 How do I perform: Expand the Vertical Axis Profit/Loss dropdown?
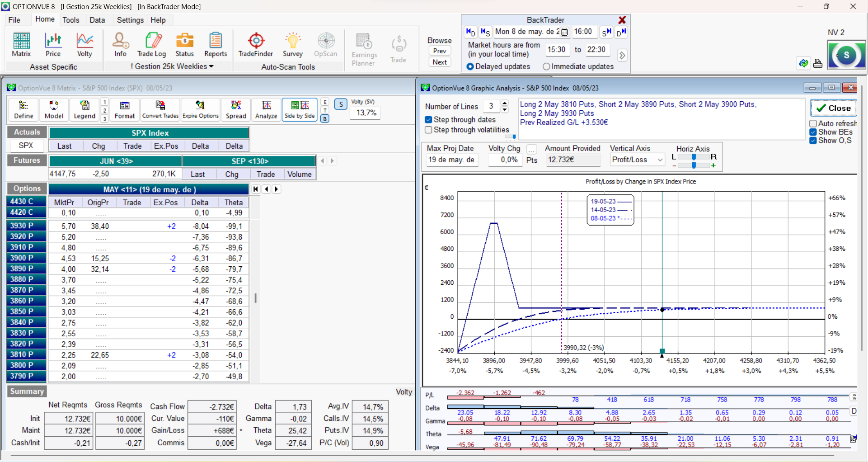660,160
